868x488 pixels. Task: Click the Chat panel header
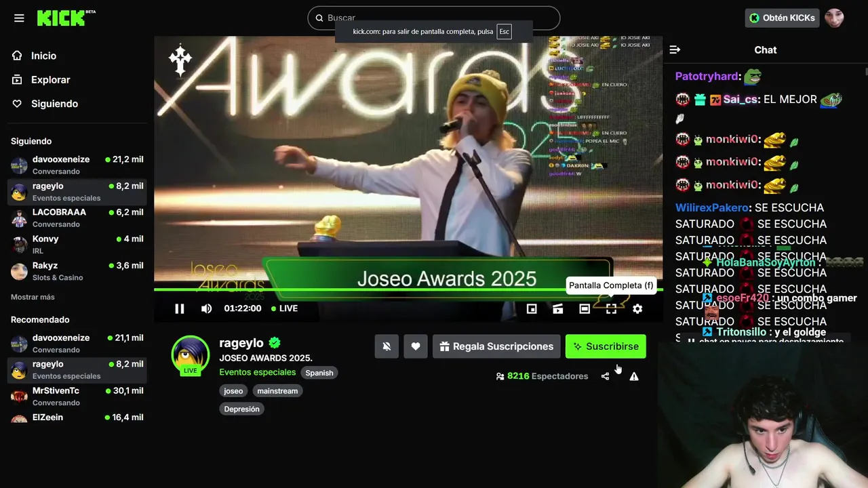(766, 49)
